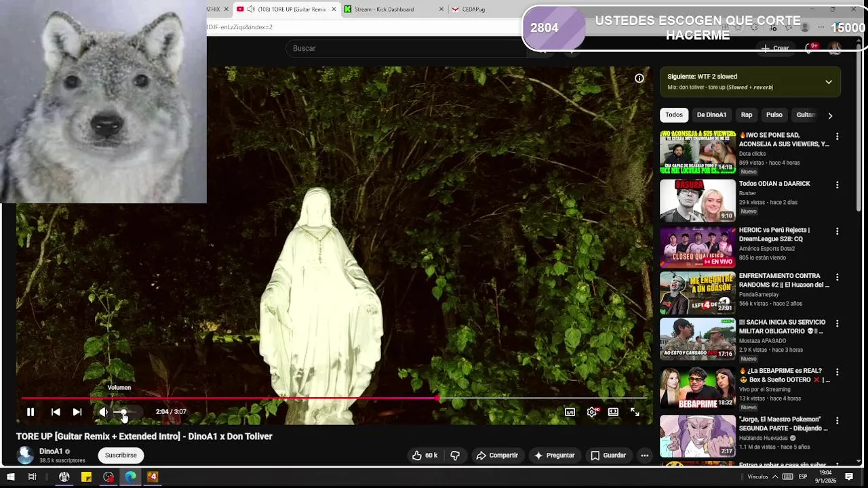
Task: Show hidden system tray icons chevron
Action: [775, 477]
